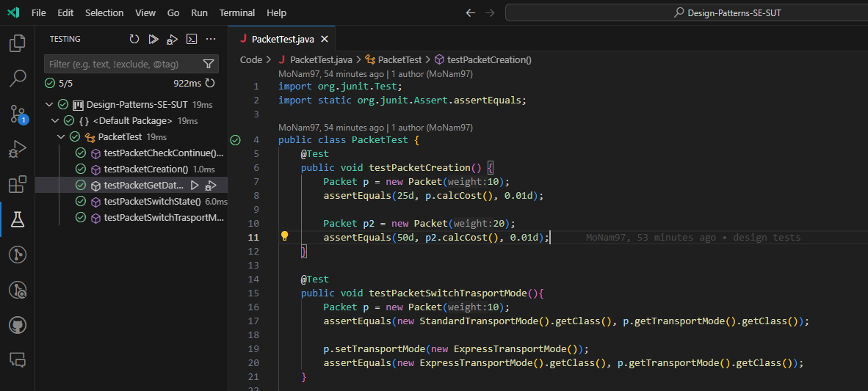Click the VS Code logo icon
The image size is (868, 391).
click(14, 12)
